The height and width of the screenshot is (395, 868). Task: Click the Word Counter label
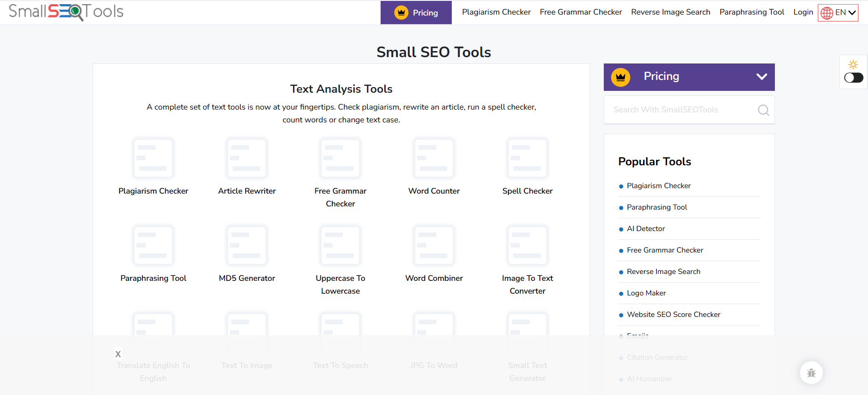(x=434, y=191)
